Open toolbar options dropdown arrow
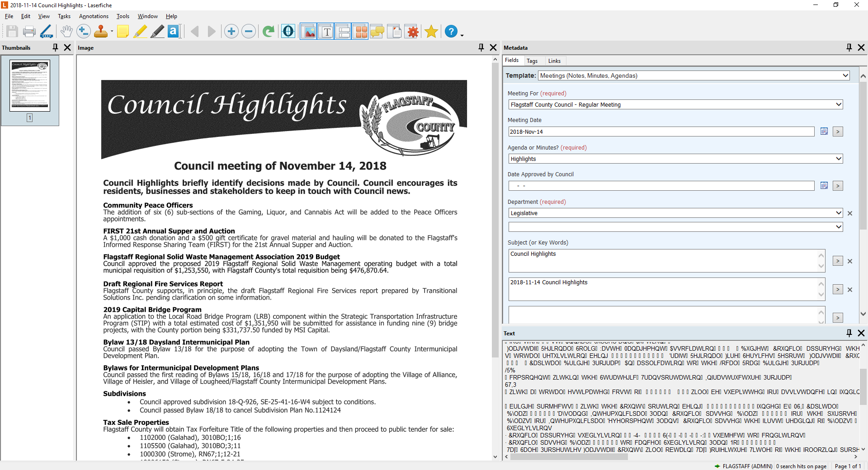Viewport: 868px width, 470px height. [462, 35]
